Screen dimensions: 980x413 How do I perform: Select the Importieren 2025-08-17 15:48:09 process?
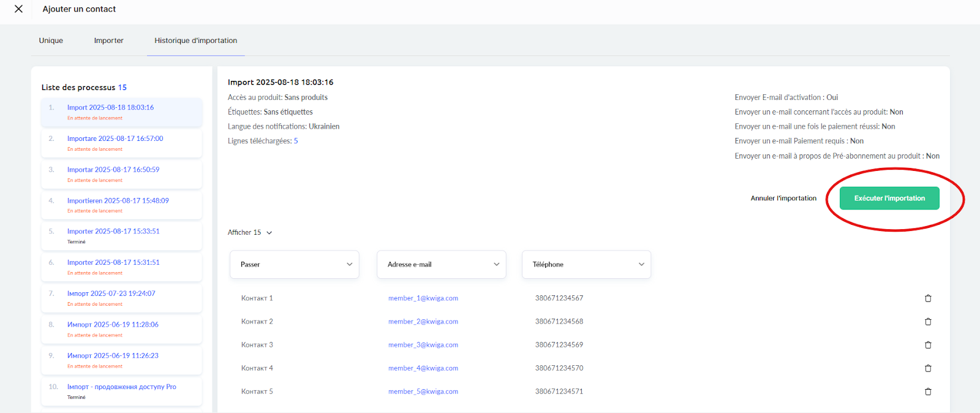pyautogui.click(x=118, y=201)
